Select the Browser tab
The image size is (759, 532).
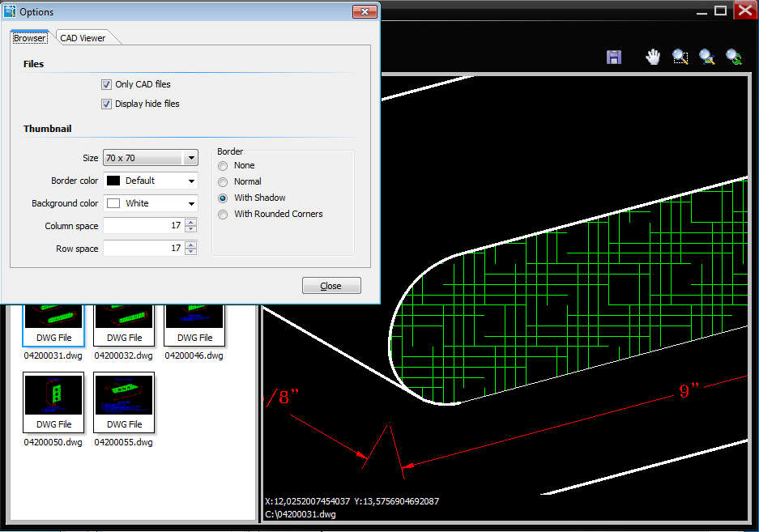(30, 38)
